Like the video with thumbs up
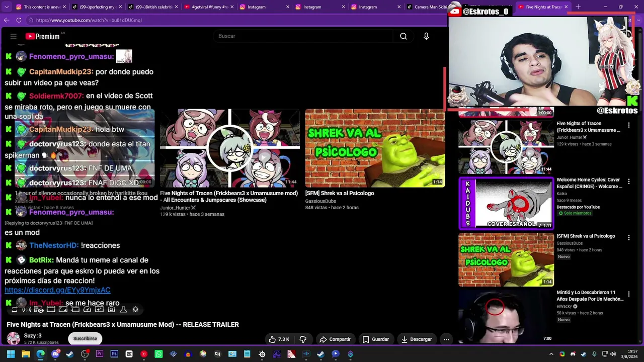This screenshot has height=362, width=644. [279, 339]
